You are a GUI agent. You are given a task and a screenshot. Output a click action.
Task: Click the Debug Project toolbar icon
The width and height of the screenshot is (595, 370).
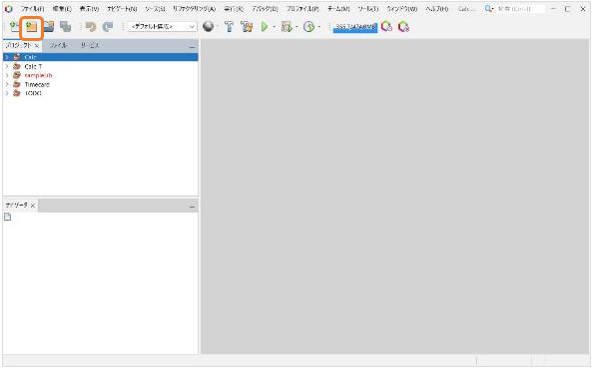coord(286,27)
